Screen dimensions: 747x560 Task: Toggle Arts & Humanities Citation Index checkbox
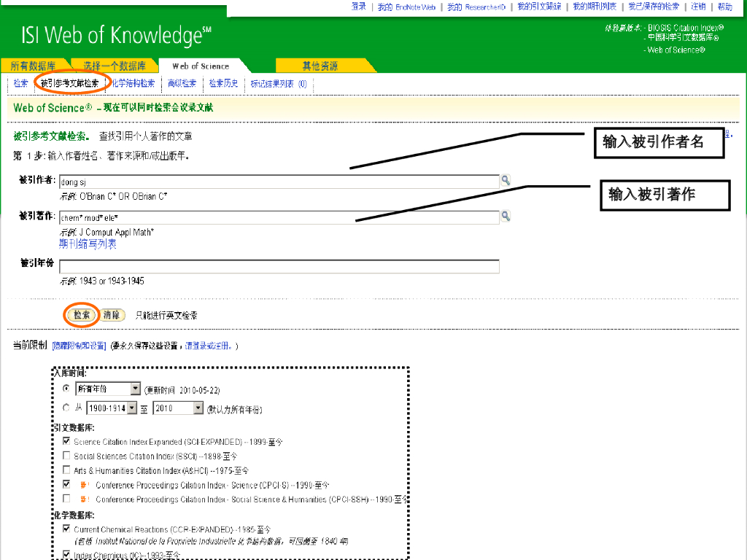coord(66,470)
